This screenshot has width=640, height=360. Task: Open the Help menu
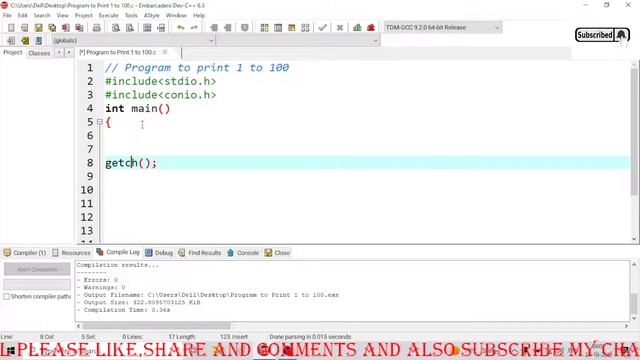199,15
